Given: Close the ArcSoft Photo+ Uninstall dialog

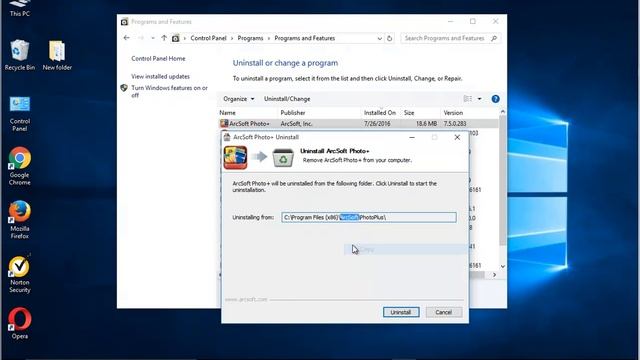Looking at the screenshot, I should click(x=457, y=138).
